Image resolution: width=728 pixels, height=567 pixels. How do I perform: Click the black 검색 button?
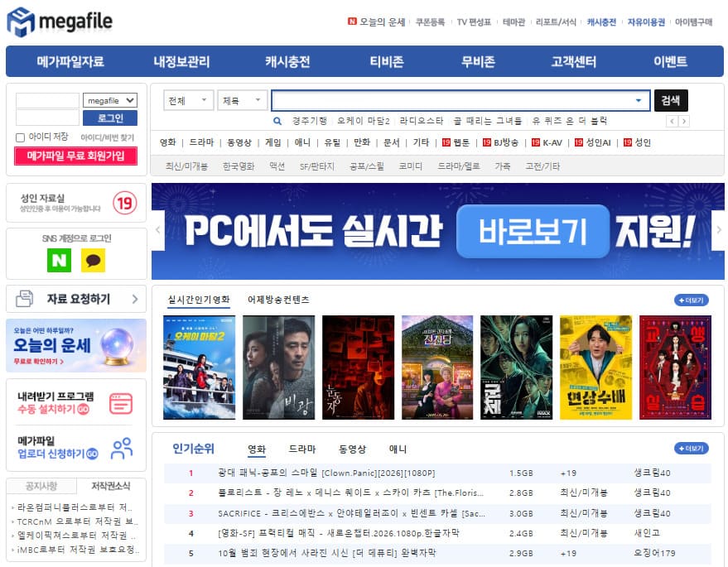click(x=671, y=101)
